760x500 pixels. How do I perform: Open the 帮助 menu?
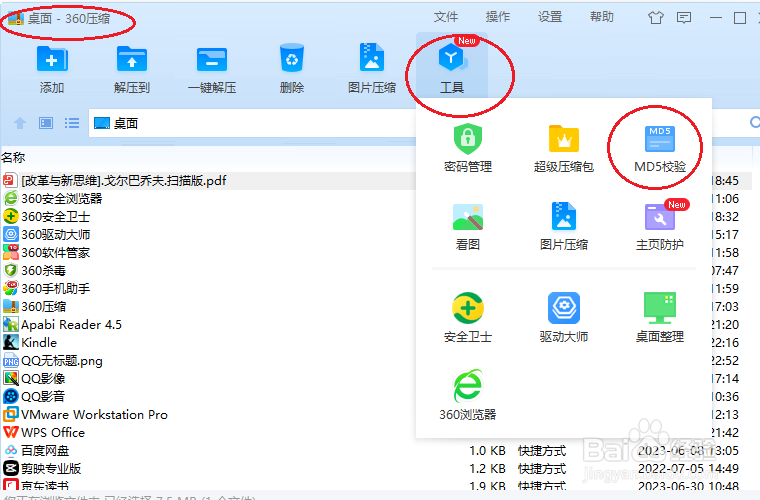[602, 17]
